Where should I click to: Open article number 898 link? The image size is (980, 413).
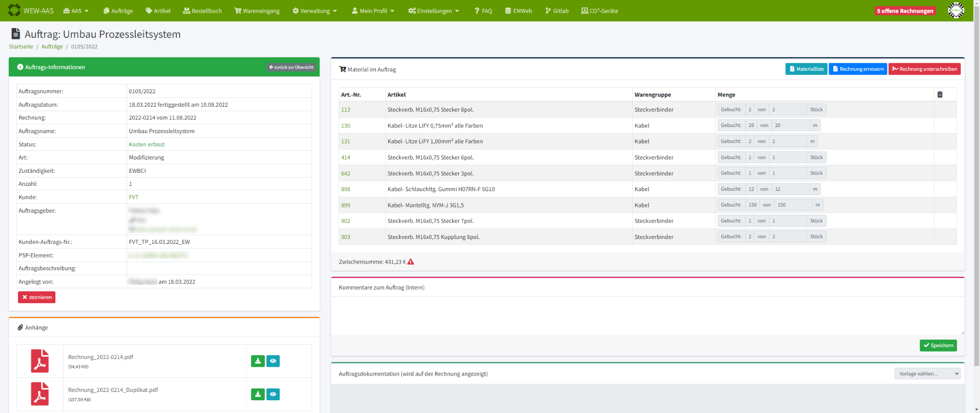[x=346, y=189]
